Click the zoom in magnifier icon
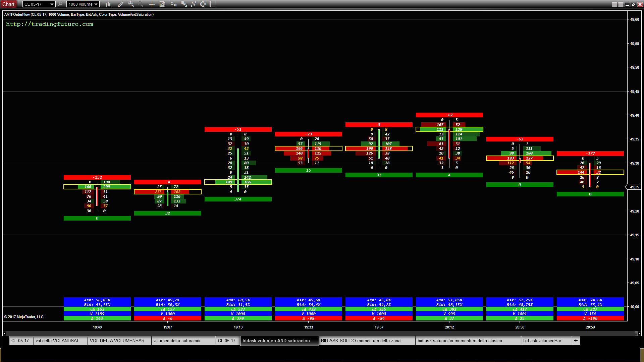 (131, 4)
